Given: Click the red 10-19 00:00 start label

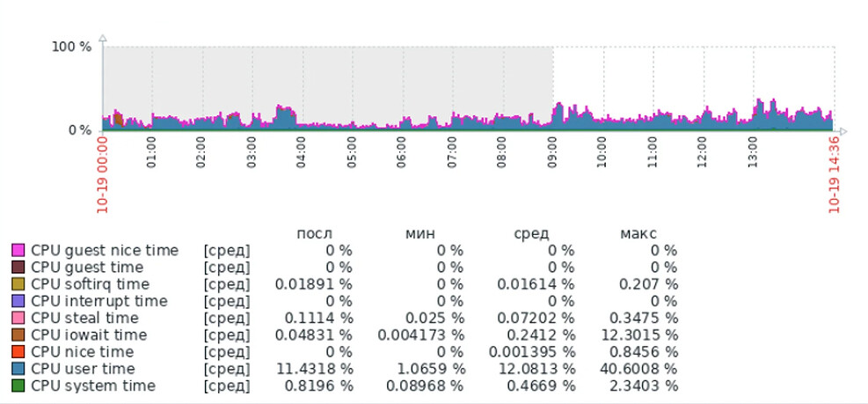Looking at the screenshot, I should [x=103, y=174].
